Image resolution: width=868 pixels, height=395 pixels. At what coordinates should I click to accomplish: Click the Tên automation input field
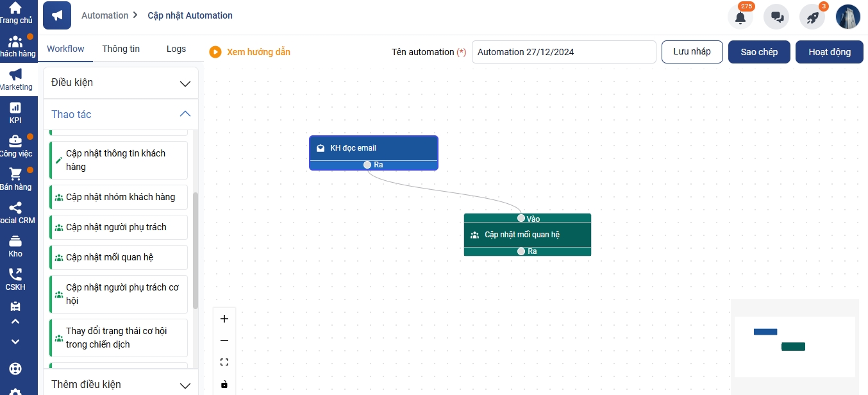coord(563,52)
